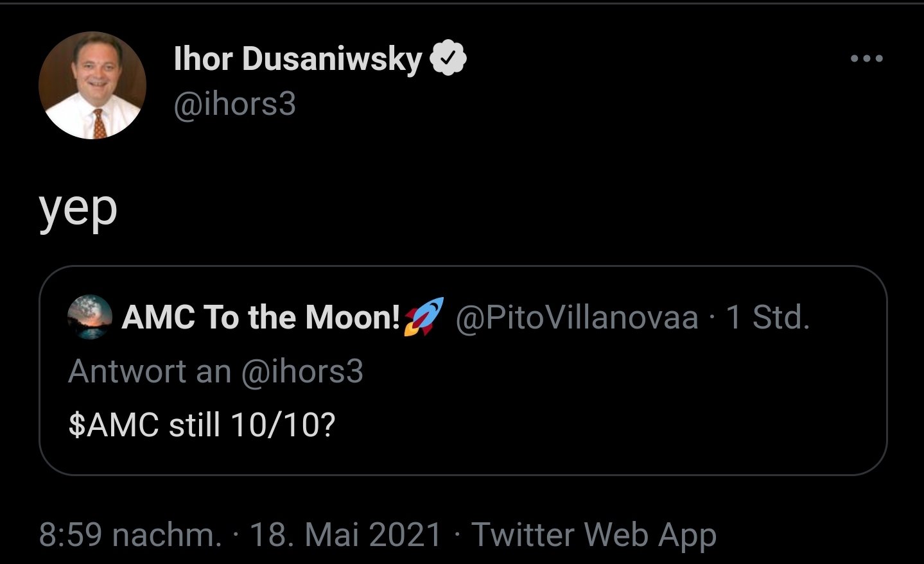Click the "18. Mai 2021" date
The image size is (924, 564).
click(345, 534)
